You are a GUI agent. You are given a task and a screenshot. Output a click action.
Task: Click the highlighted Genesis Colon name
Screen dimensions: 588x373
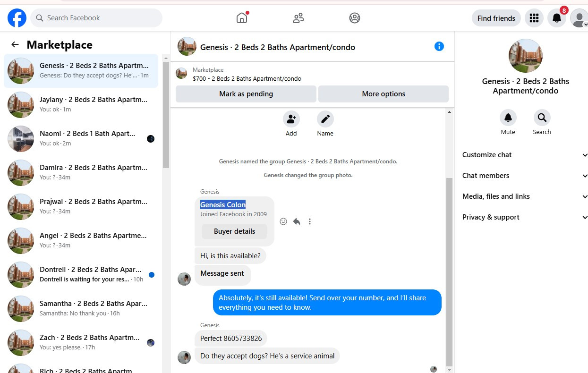(223, 205)
